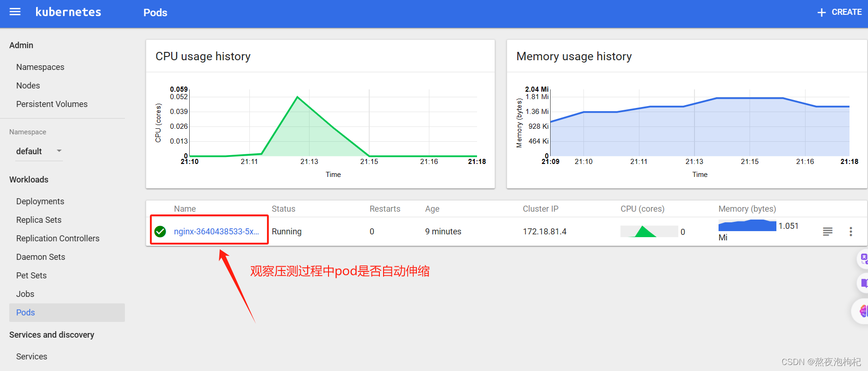
Task: Open Pet Sets in the sidebar
Action: click(x=31, y=276)
